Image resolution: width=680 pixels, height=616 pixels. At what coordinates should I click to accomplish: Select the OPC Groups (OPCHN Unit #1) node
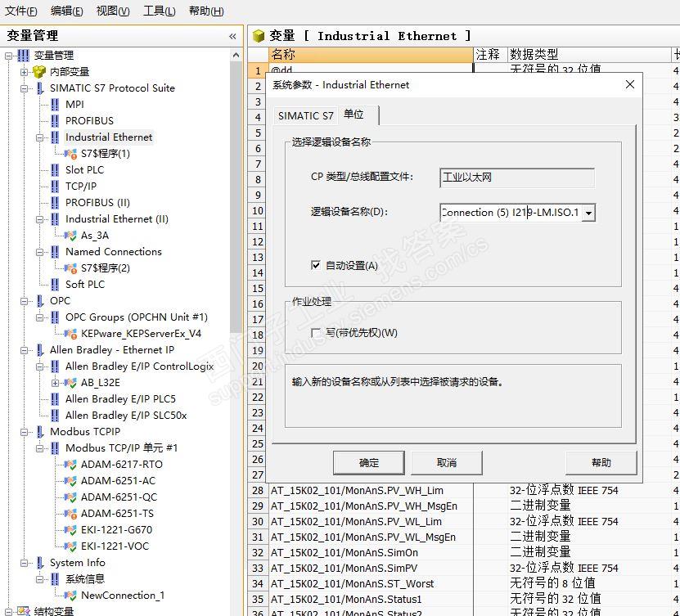(x=137, y=317)
